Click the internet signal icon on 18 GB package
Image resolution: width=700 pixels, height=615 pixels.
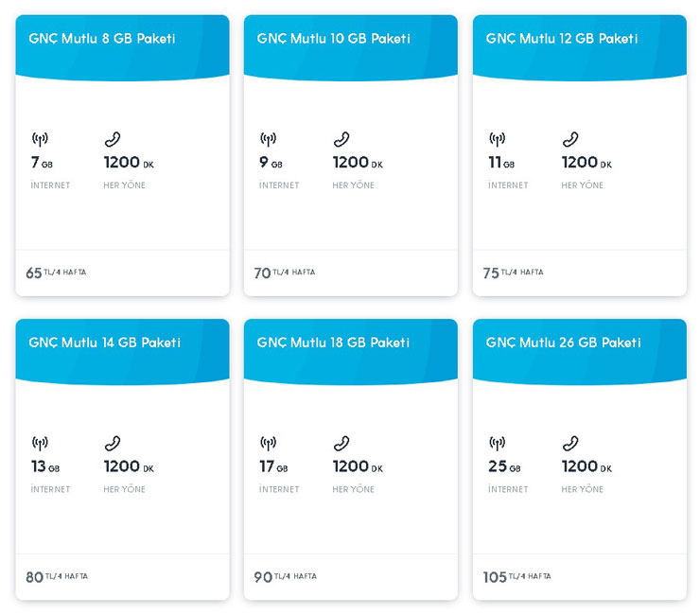[x=269, y=444]
